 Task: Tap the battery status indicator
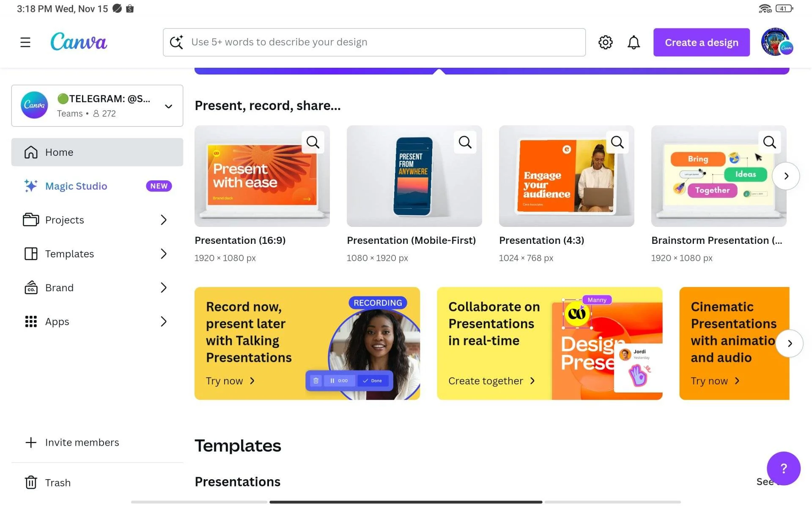pyautogui.click(x=784, y=8)
